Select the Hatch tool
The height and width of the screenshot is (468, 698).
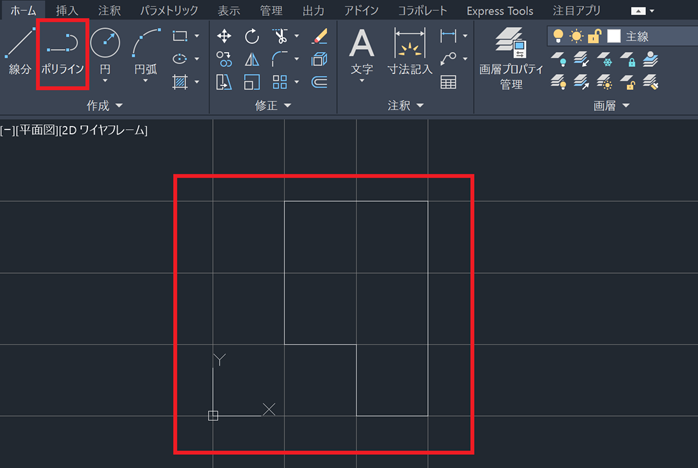[x=180, y=82]
